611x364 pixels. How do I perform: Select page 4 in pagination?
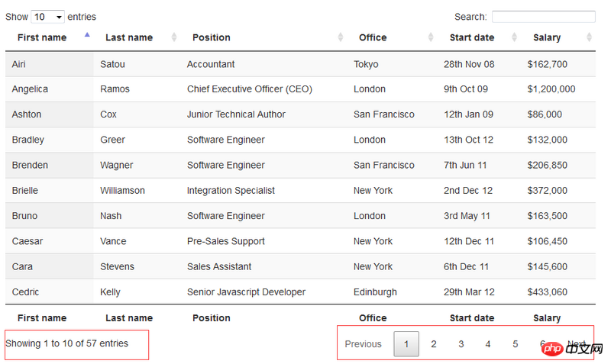point(488,344)
